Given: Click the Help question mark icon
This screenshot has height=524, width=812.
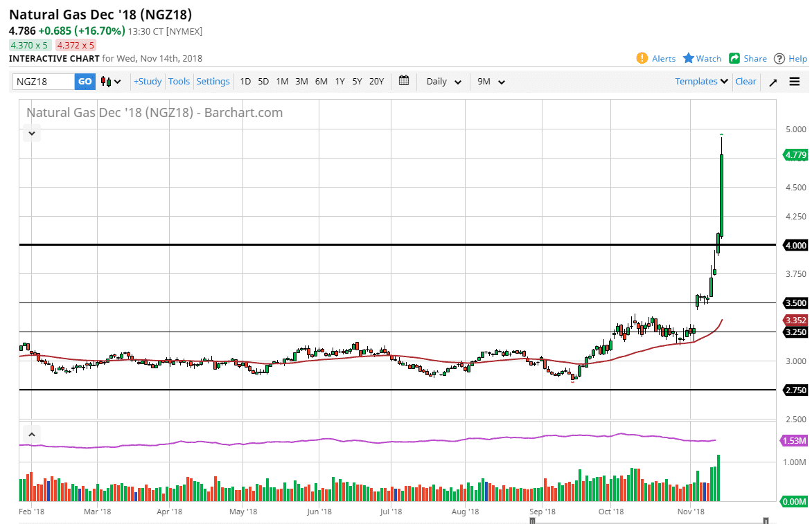Looking at the screenshot, I should point(779,58).
